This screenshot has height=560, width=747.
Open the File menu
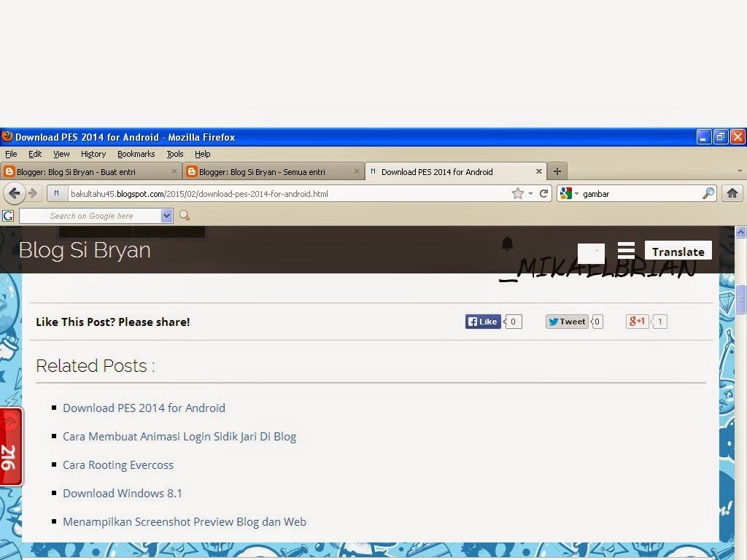[11, 154]
